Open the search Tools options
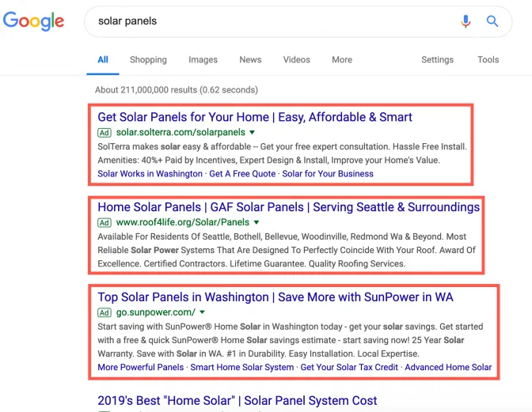 pyautogui.click(x=488, y=59)
